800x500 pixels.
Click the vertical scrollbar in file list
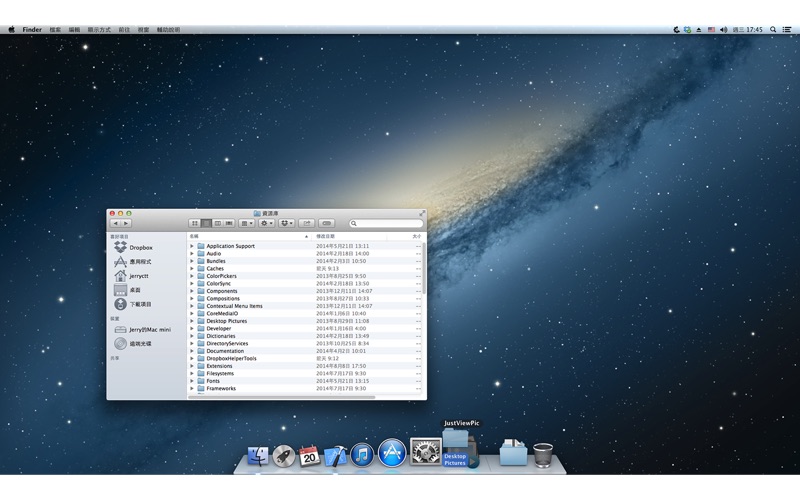click(424, 268)
